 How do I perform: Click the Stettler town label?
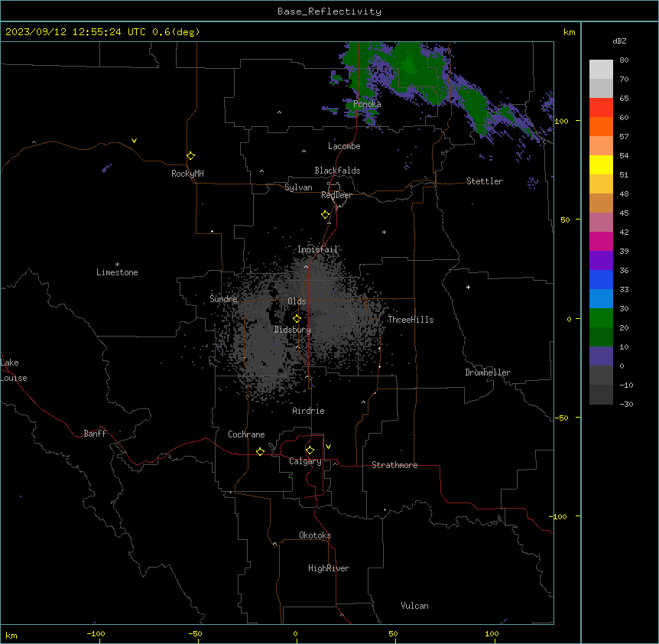click(485, 181)
